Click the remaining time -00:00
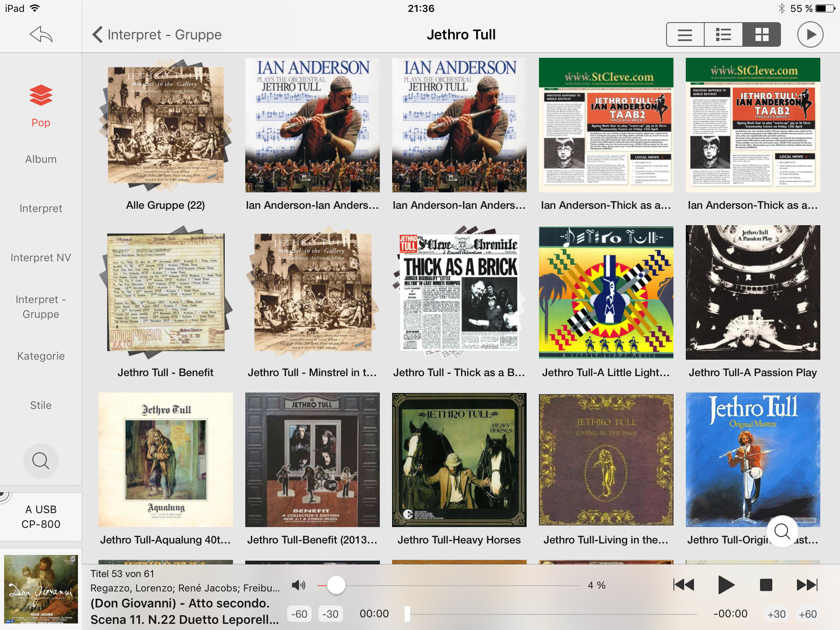The width and height of the screenshot is (840, 630). [730, 614]
